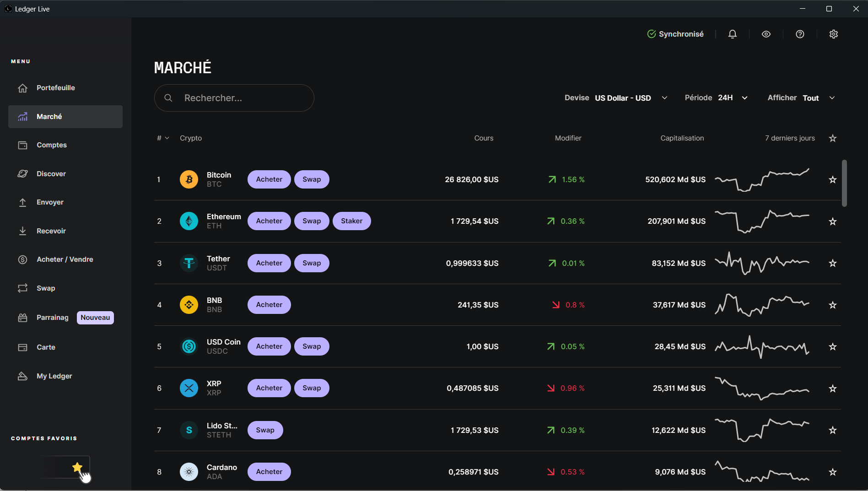Star USD Coin as favorite
The image size is (868, 491).
click(x=833, y=347)
